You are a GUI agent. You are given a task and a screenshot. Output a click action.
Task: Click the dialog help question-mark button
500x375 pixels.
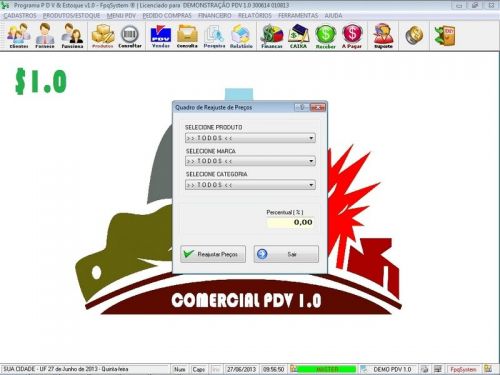click(302, 107)
